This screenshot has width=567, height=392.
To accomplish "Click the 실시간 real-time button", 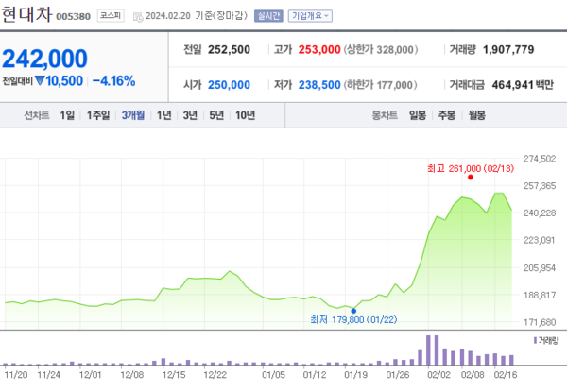I will [x=268, y=16].
